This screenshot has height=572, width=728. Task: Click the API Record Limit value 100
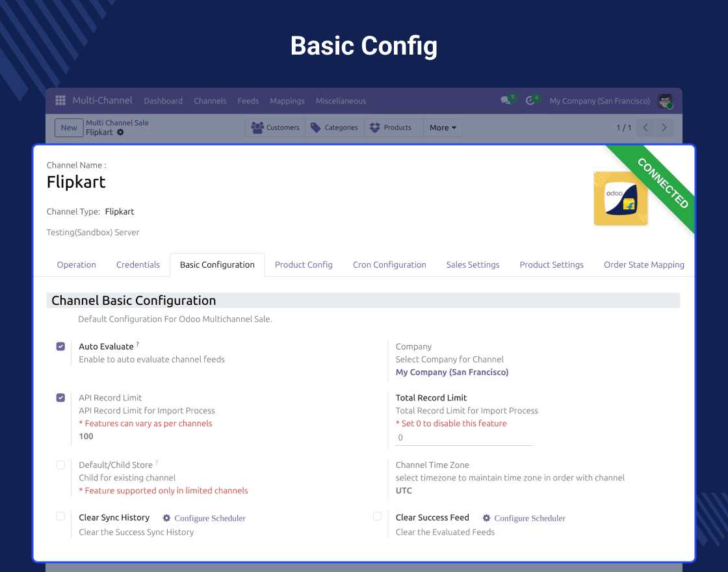point(86,436)
